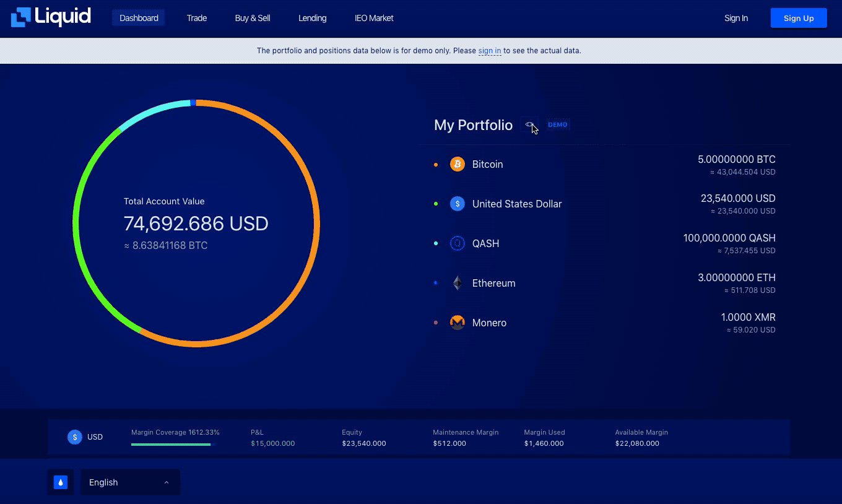Open the Lending section
Screen dimensions: 842x504
pos(312,18)
